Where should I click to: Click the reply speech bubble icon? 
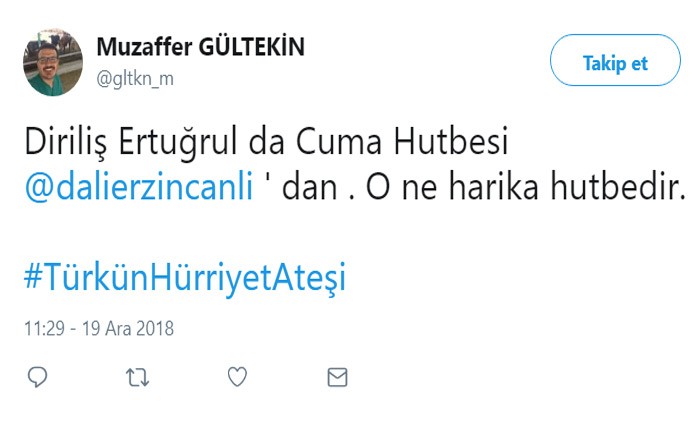tap(38, 377)
